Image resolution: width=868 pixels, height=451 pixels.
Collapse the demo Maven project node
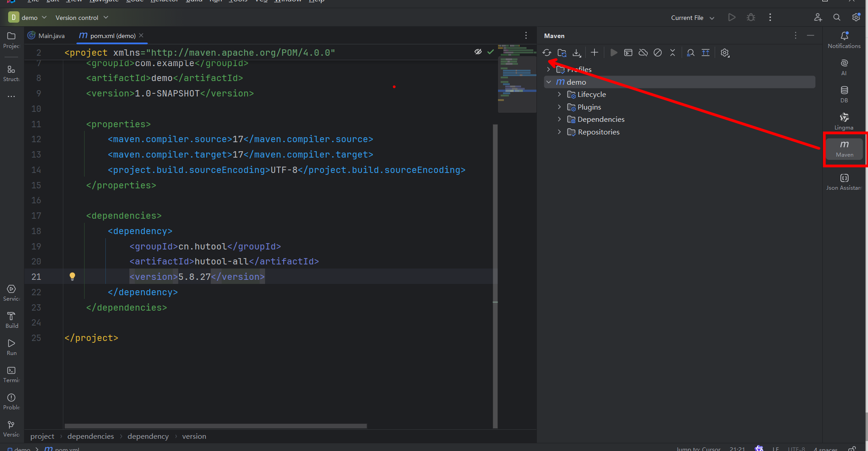click(x=549, y=82)
